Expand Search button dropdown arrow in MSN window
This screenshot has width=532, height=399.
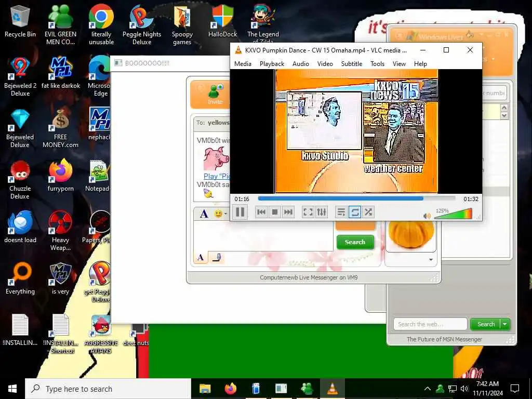point(505,324)
